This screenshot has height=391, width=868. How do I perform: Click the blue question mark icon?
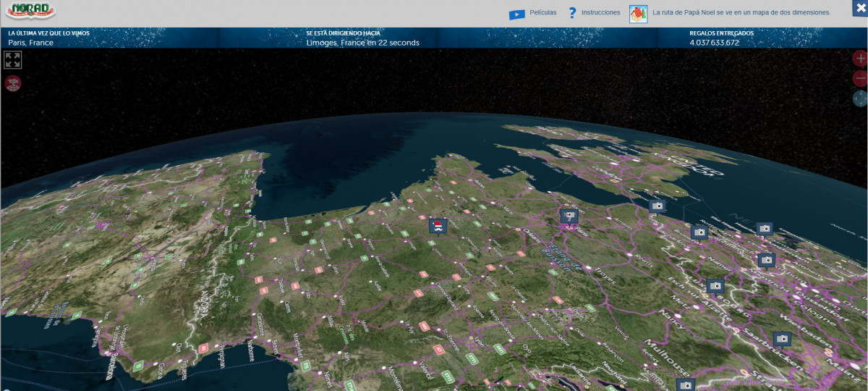pos(572,13)
